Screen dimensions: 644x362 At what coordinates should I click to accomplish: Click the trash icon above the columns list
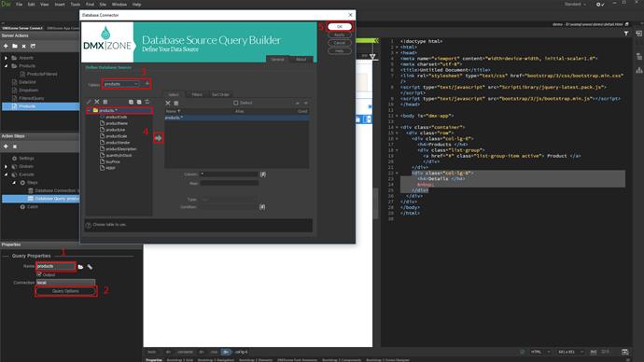pyautogui.click(x=175, y=103)
